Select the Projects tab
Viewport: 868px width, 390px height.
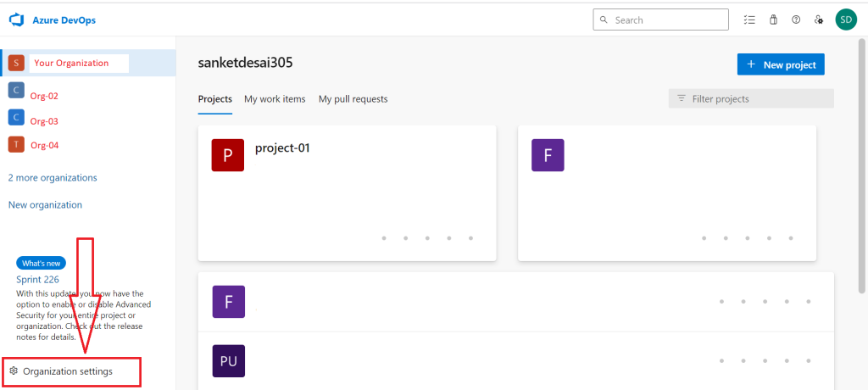coord(215,99)
